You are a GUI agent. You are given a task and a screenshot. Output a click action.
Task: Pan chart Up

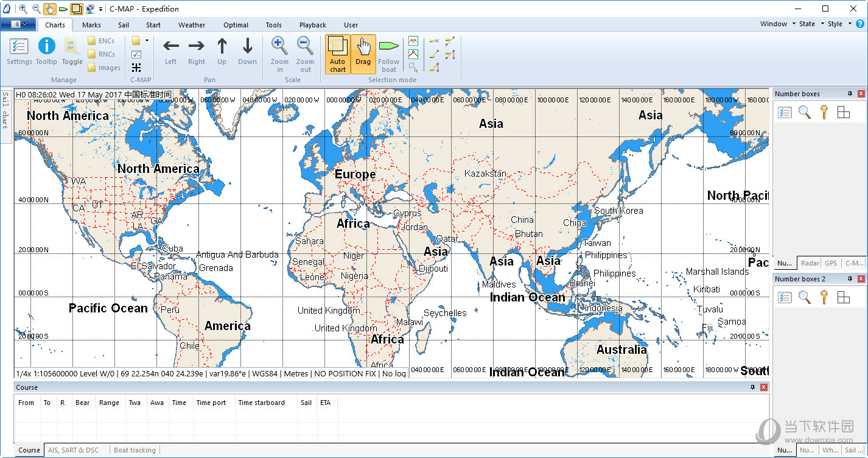[222, 51]
